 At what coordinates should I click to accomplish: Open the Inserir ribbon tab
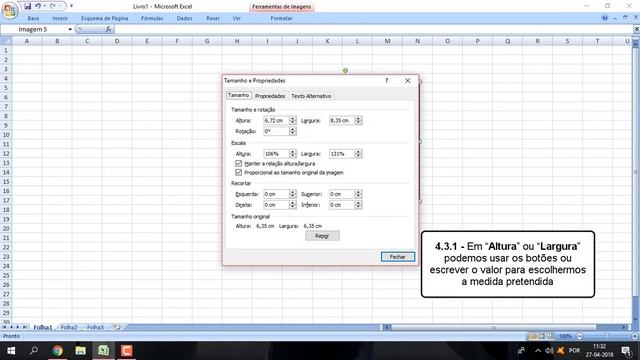pyautogui.click(x=60, y=18)
